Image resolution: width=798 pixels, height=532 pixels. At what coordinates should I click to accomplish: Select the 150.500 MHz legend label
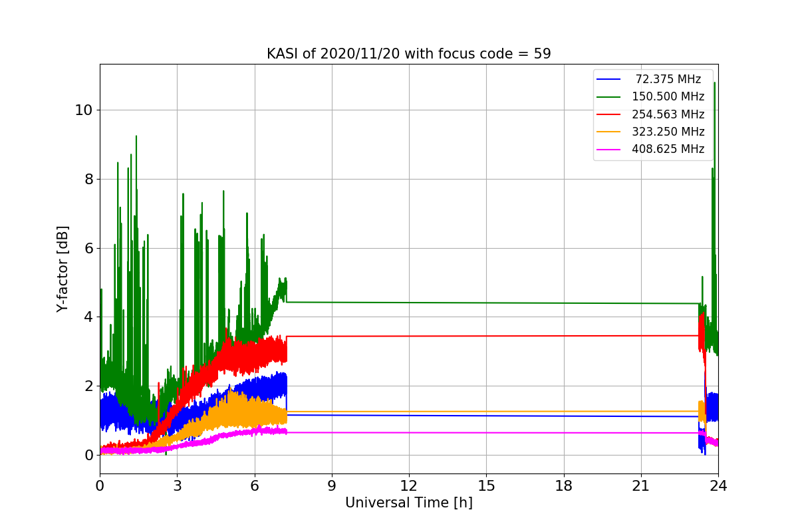click(x=668, y=96)
